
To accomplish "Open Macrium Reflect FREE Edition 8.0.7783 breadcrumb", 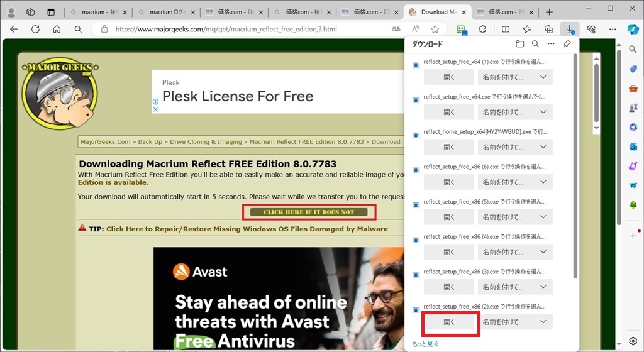I will [307, 141].
